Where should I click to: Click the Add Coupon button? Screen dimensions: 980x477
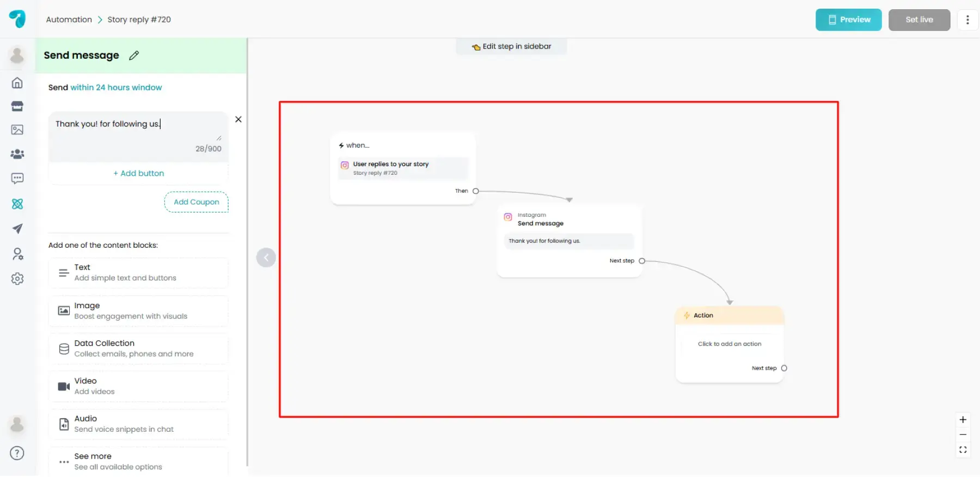click(196, 202)
